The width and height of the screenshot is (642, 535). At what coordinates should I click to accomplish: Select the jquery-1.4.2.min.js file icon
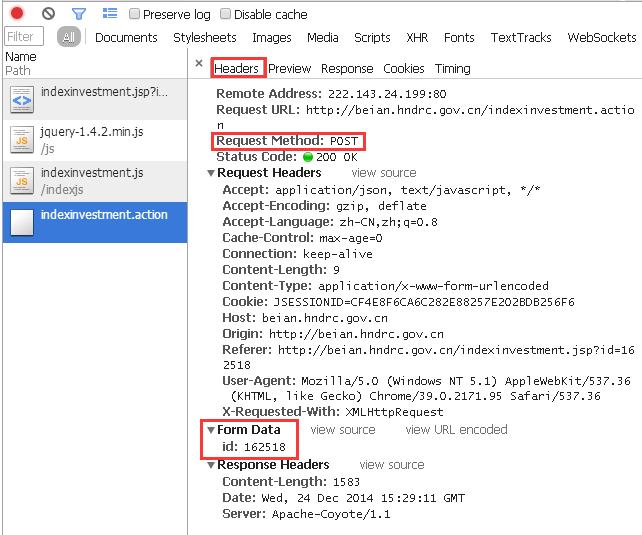pyautogui.click(x=22, y=140)
